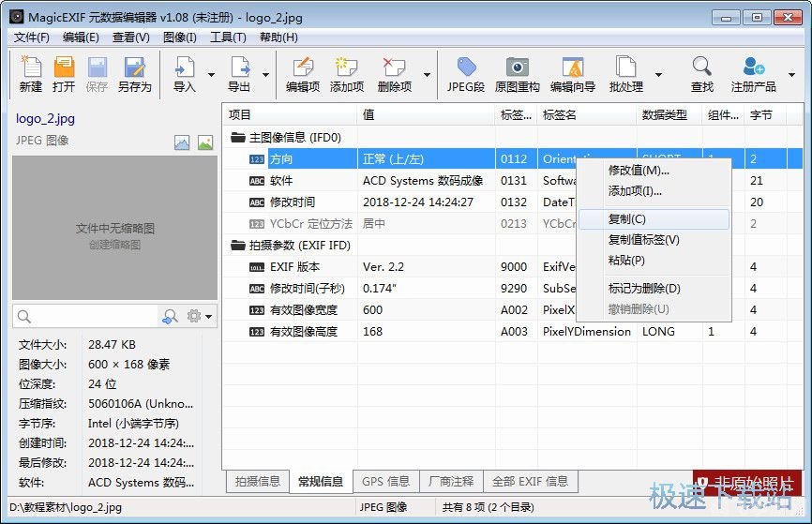
Task: Expand the gear options arrow by the search box
Action: click(x=209, y=316)
